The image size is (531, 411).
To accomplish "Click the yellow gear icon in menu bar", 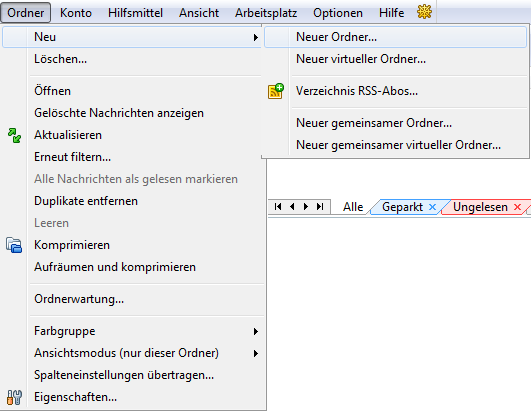I will (424, 13).
